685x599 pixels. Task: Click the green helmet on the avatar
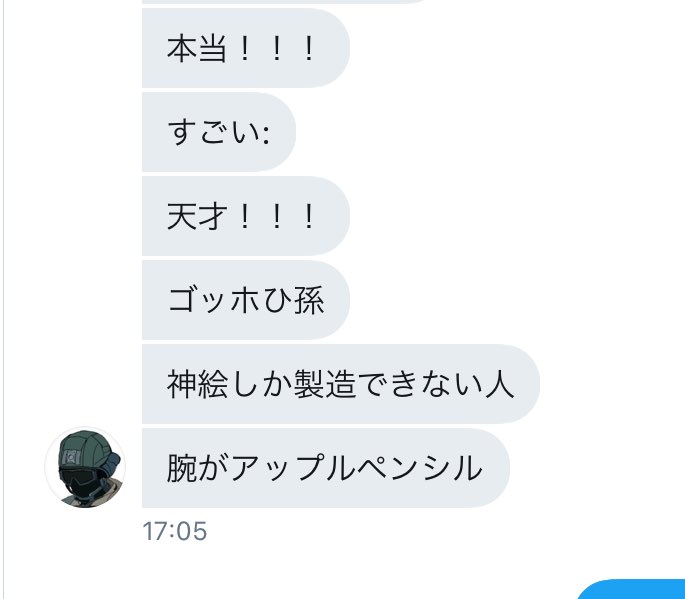[83, 449]
